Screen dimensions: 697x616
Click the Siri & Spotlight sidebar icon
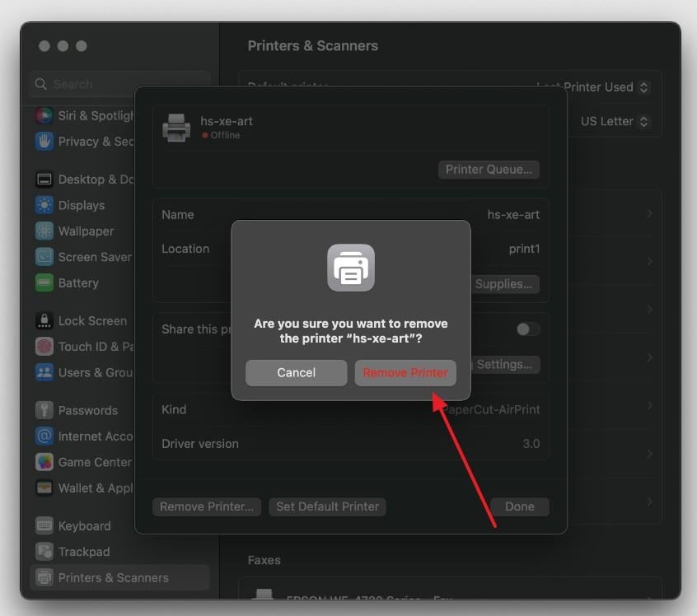(44, 115)
